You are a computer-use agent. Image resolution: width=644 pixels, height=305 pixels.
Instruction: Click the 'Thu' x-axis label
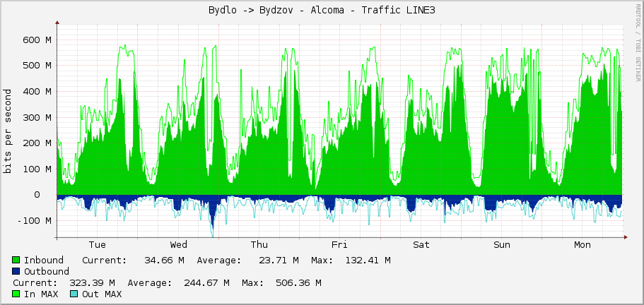[259, 245]
